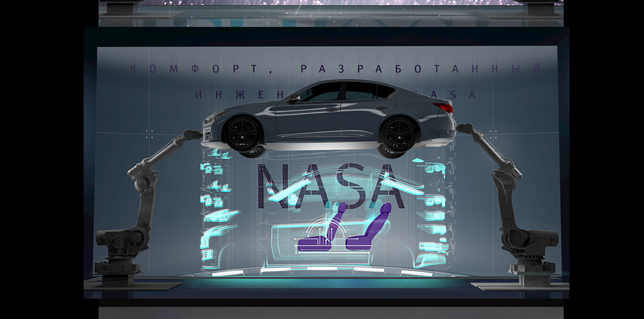Click the large "NASA" lettering under the car
644x319 pixels.
tap(330, 186)
